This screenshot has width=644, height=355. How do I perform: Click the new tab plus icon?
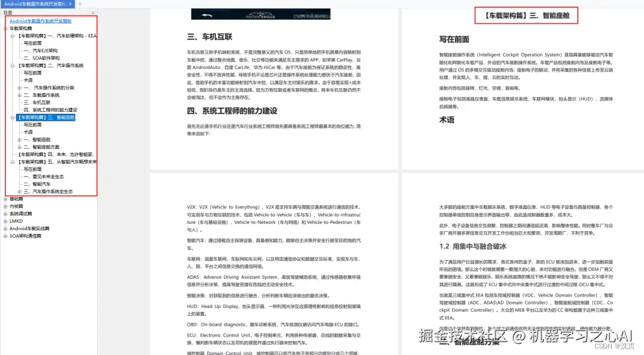pyautogui.click(x=81, y=4)
